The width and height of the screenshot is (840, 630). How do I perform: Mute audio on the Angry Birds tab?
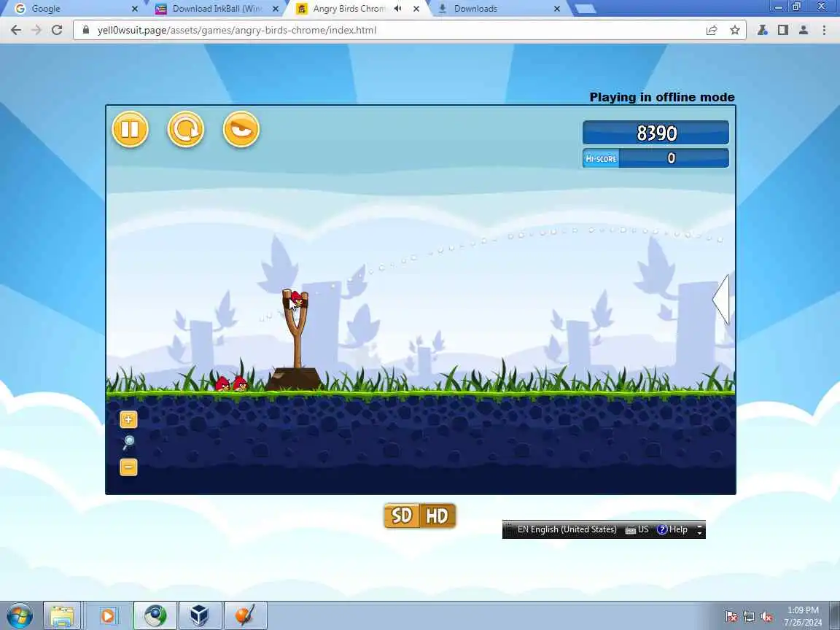(x=398, y=9)
